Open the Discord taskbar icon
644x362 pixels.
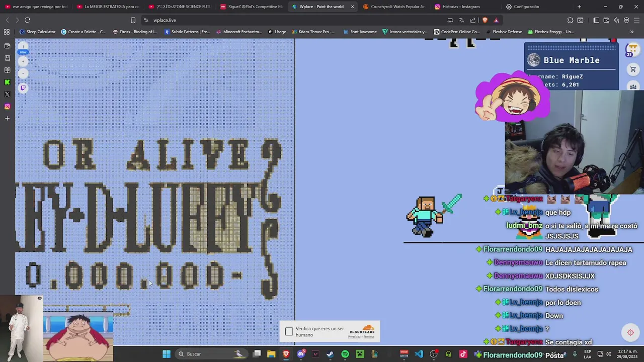coord(301,354)
